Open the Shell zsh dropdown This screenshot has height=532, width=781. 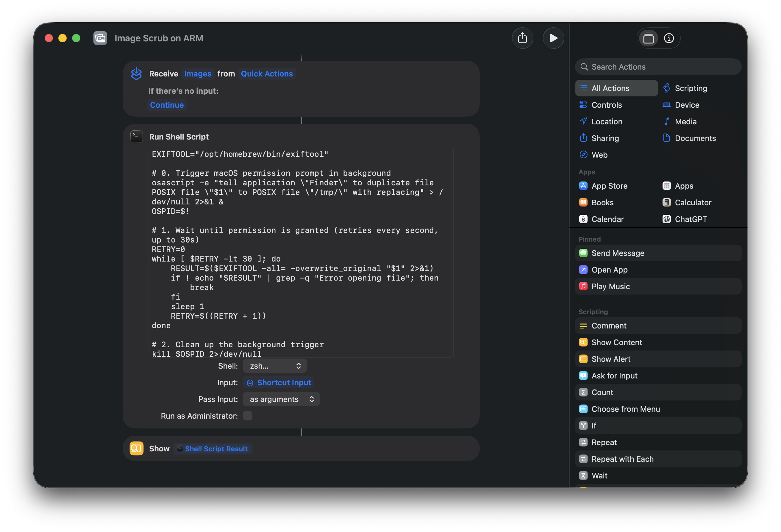click(x=274, y=366)
